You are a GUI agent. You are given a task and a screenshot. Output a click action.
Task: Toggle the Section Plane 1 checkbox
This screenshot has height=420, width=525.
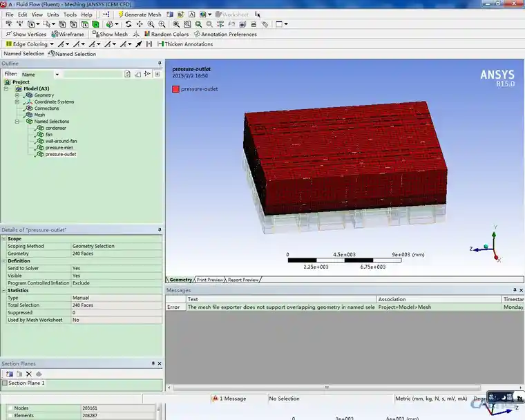5,383
